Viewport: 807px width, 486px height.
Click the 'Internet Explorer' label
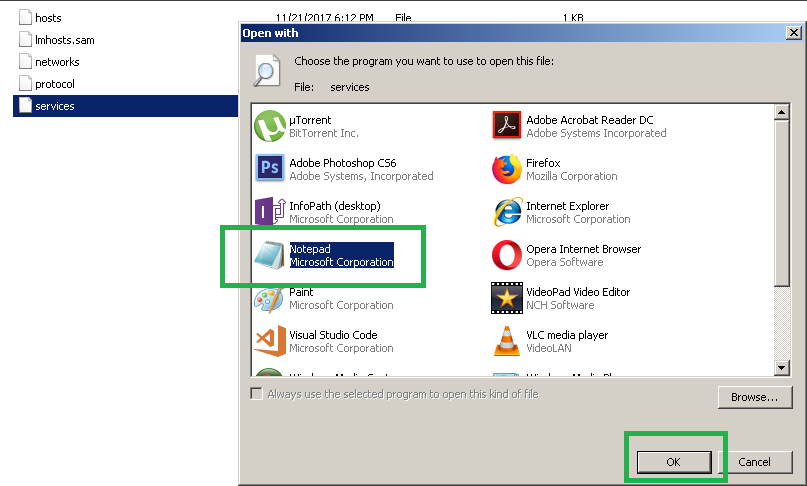pos(567,206)
